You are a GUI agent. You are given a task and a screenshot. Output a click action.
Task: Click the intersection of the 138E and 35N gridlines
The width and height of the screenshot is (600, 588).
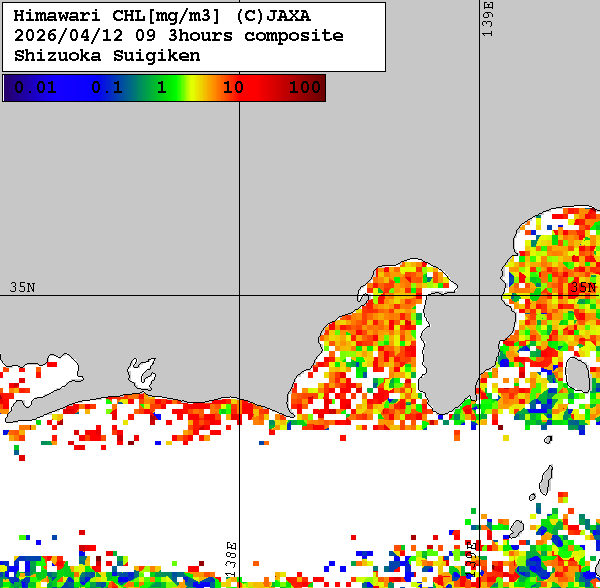[239, 296]
